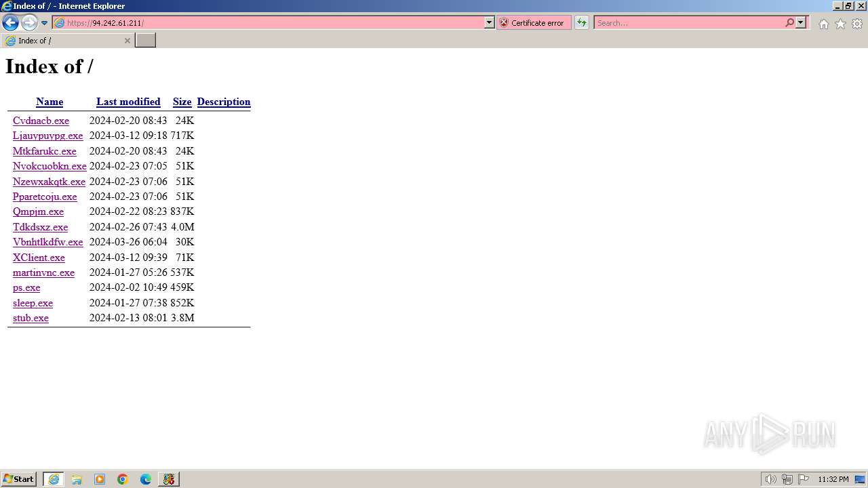Open the Tdkdsxz.exe link
Image resolution: width=868 pixels, height=488 pixels.
point(40,227)
